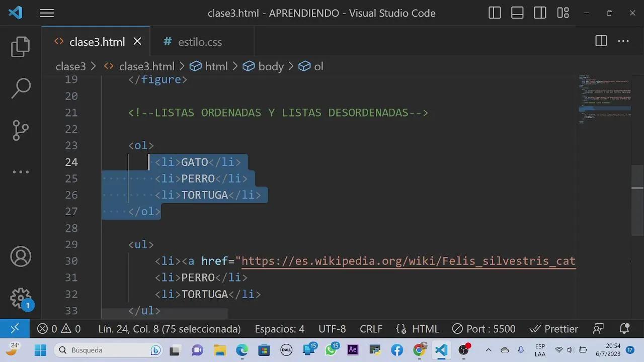Open editor More Actions ellipsis menu

click(623, 42)
